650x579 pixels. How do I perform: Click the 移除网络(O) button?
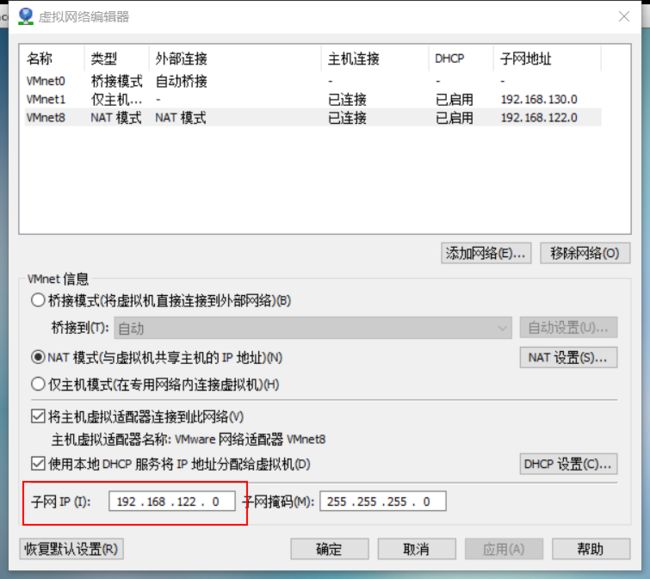click(x=585, y=253)
